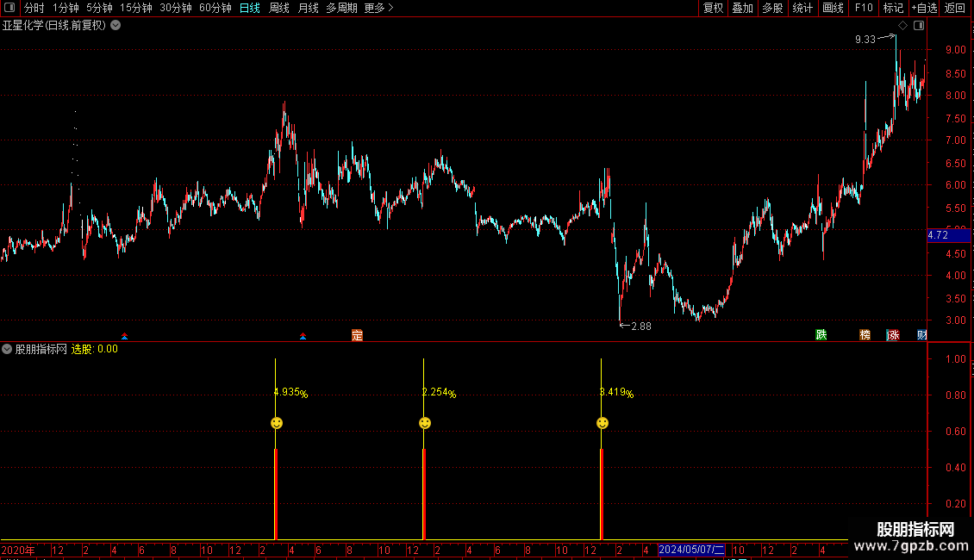
Task: Select the 5分钟 period tab
Action: (x=99, y=8)
